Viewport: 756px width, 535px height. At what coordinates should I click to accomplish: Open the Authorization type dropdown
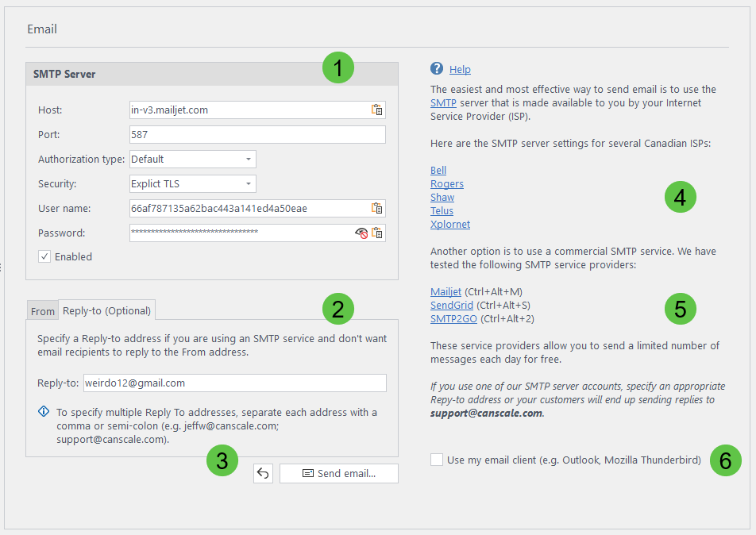click(193, 160)
